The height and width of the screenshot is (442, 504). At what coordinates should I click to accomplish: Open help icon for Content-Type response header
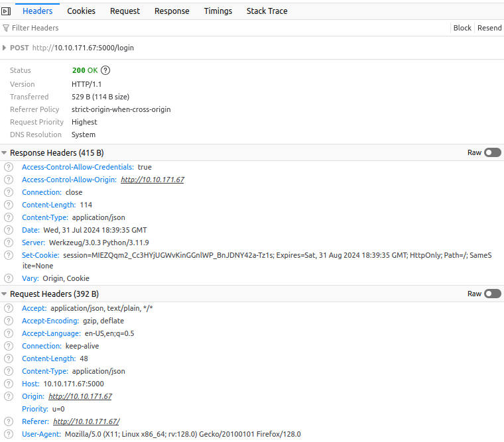pyautogui.click(x=9, y=217)
